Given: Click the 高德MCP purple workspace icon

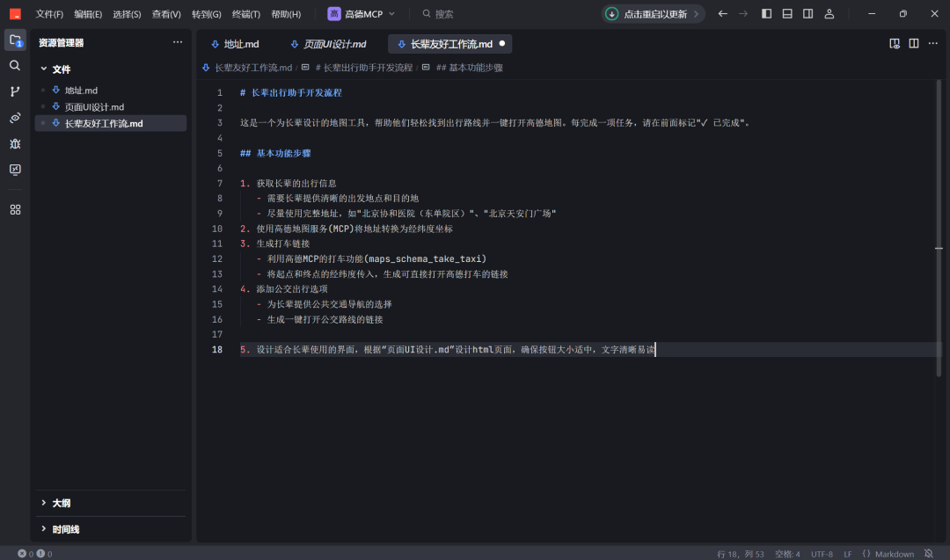Looking at the screenshot, I should (x=334, y=13).
